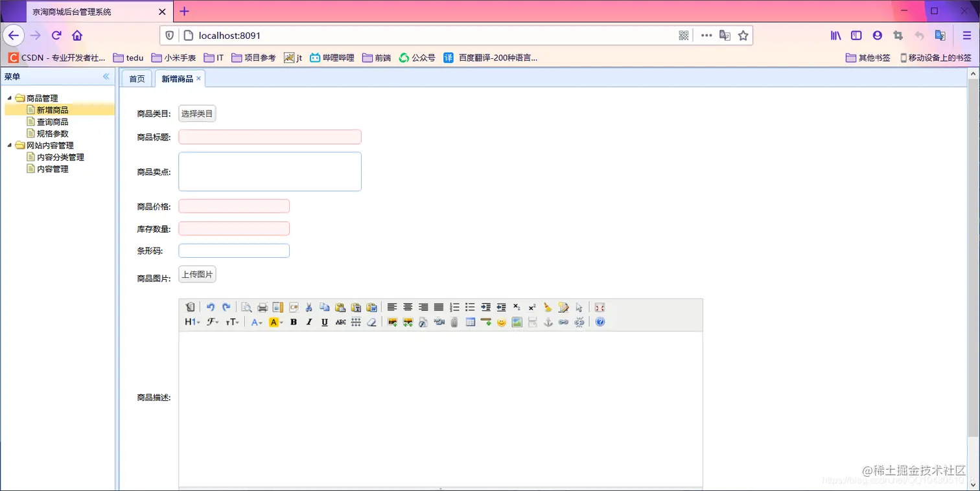The image size is (980, 491).
Task: Click the 选择类目 button
Action: (x=197, y=113)
